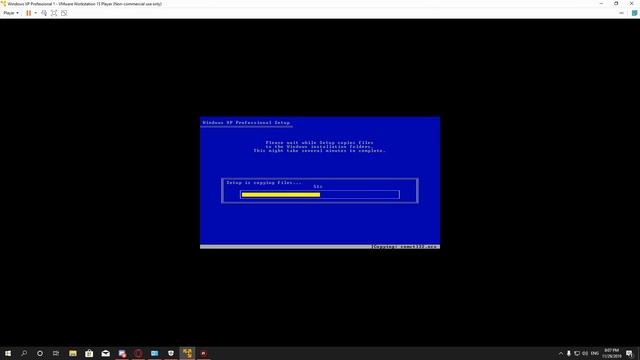This screenshot has height=360, width=640.
Task: Click the copying file name in status bar
Action: (x=405, y=247)
